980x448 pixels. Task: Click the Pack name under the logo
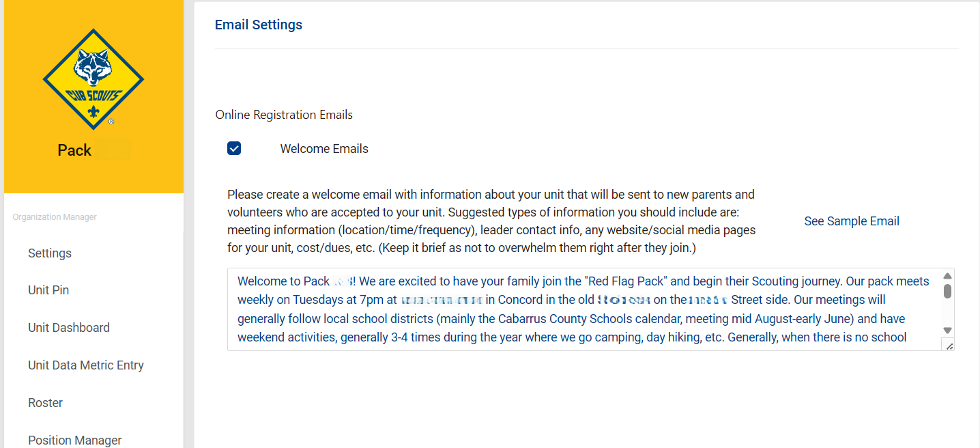[x=93, y=150]
